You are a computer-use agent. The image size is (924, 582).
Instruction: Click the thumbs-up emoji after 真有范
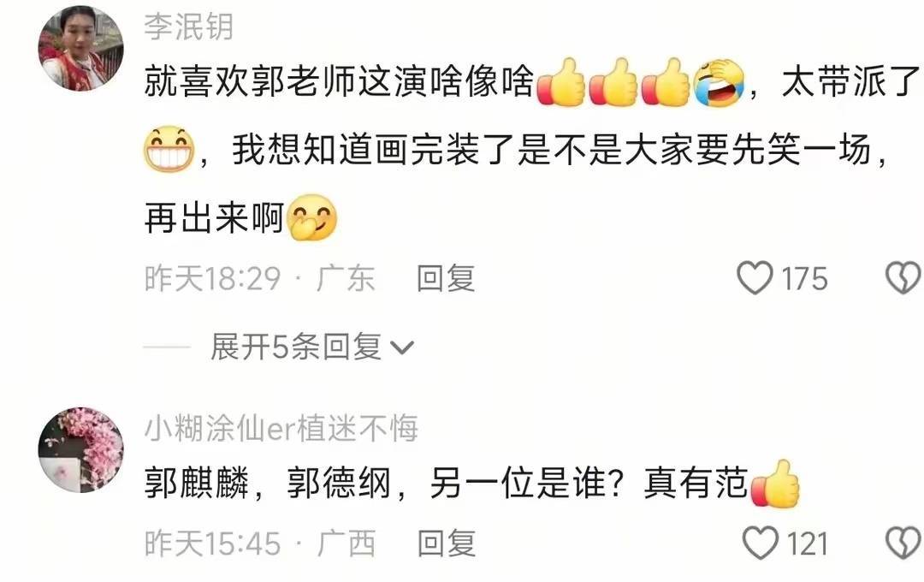click(776, 484)
